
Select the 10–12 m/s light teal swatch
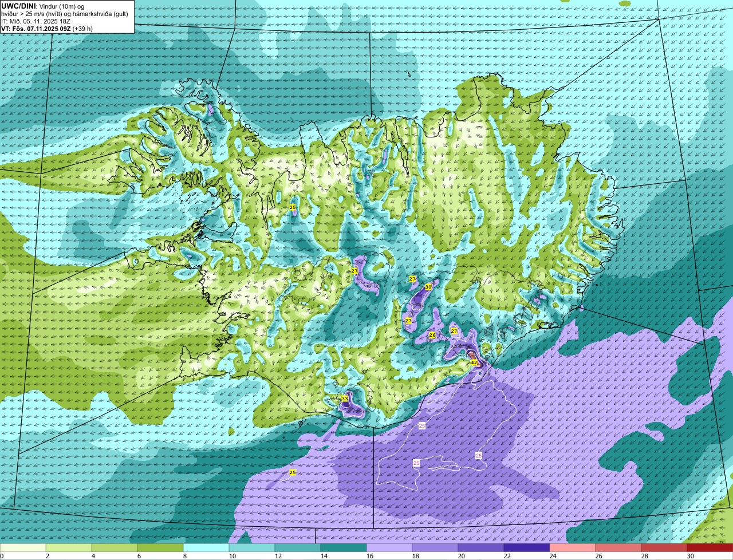point(252,548)
